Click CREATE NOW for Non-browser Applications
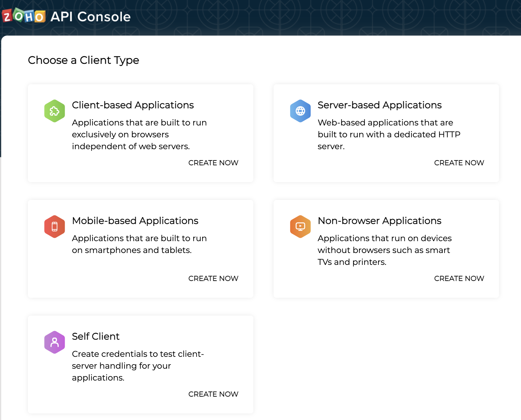The height and width of the screenshot is (420, 521). (459, 278)
